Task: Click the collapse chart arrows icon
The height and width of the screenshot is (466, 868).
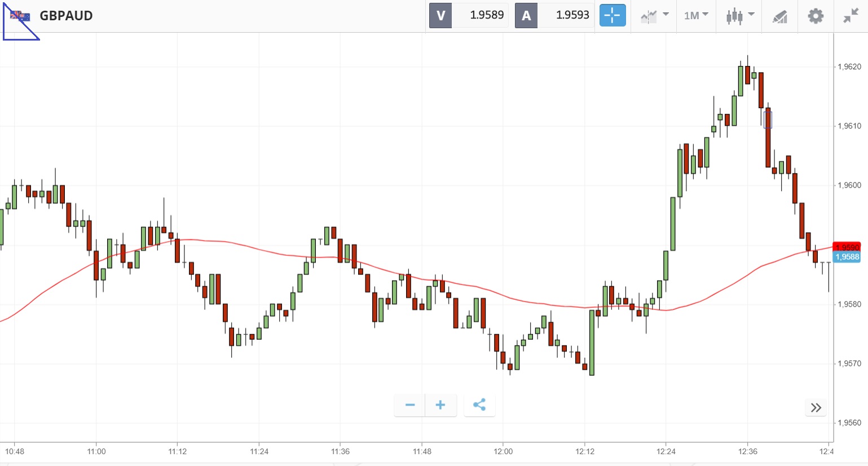Action: [x=851, y=16]
